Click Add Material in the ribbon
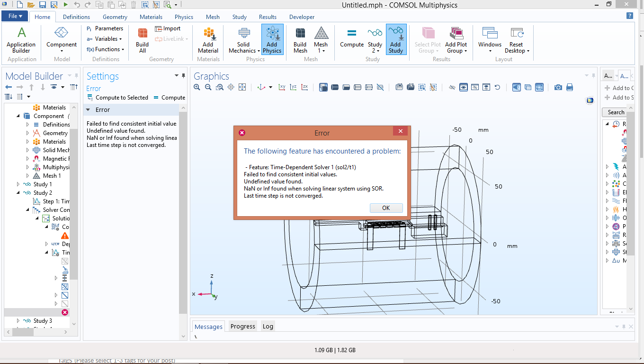Screen dimensions: 644x364 208,40
